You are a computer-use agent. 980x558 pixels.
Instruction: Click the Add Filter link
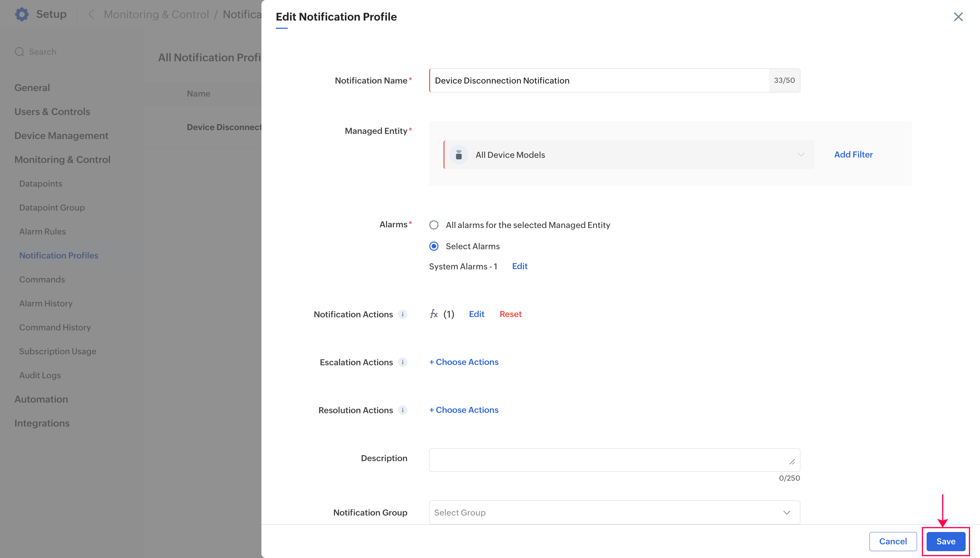point(853,154)
